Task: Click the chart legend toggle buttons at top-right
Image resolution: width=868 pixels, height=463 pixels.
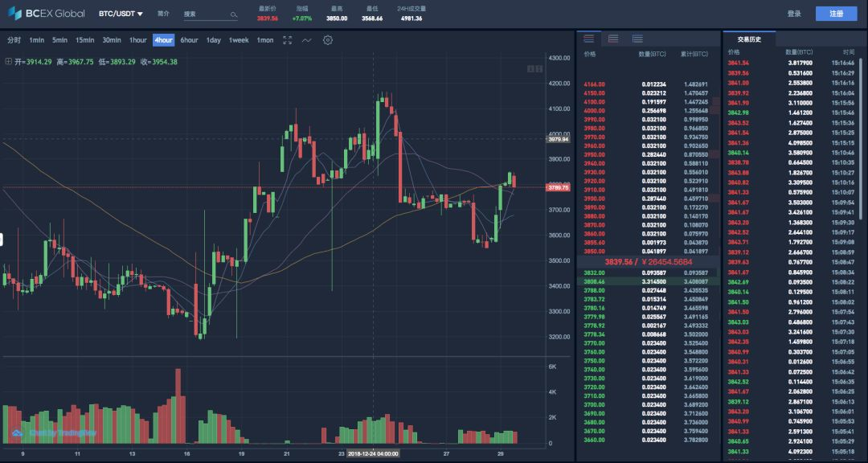Action: click(x=534, y=68)
